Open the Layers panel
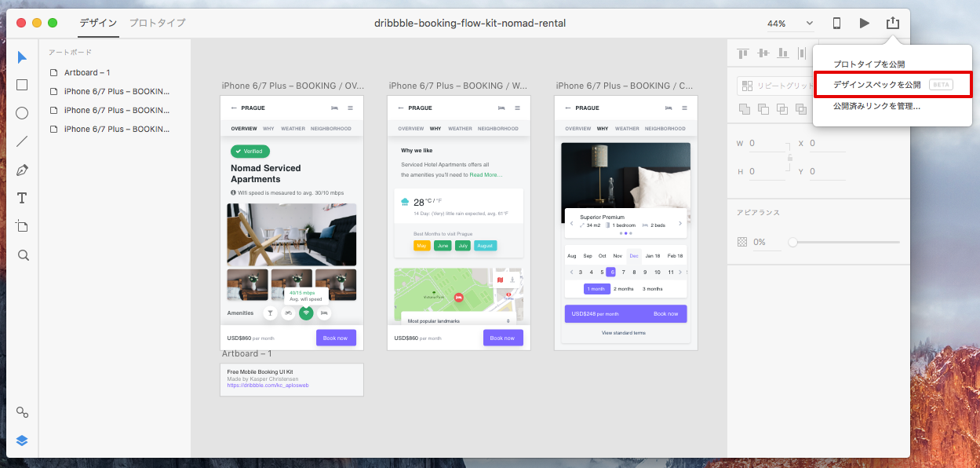Viewport: 980px width, 468px height. pos(22,441)
